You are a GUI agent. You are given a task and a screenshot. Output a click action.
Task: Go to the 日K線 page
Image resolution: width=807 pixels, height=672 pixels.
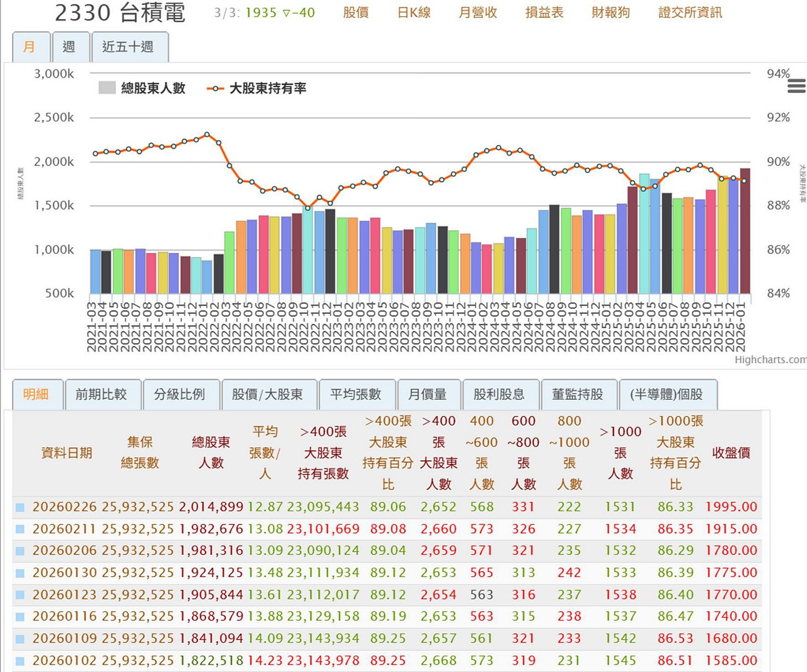point(414,13)
